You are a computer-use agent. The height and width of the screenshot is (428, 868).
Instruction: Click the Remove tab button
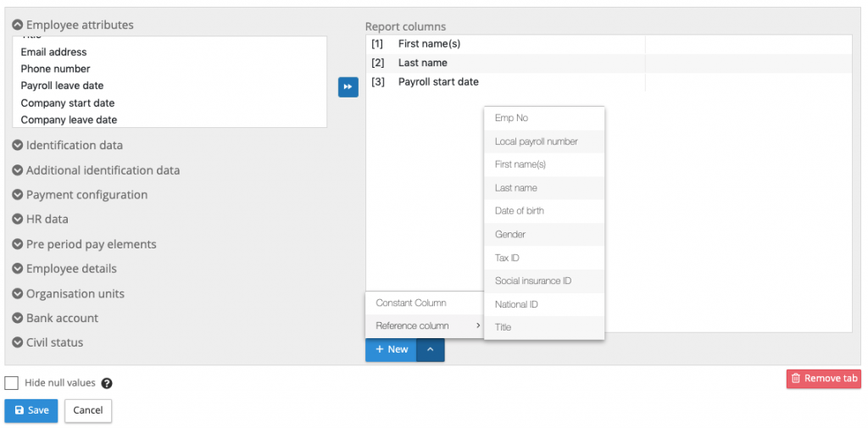(x=823, y=379)
